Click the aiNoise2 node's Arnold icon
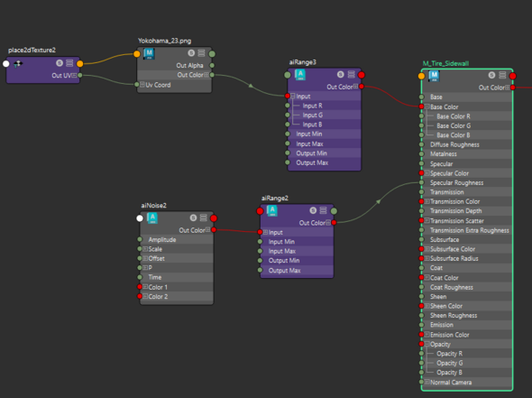This screenshot has height=398, width=532. tap(152, 218)
